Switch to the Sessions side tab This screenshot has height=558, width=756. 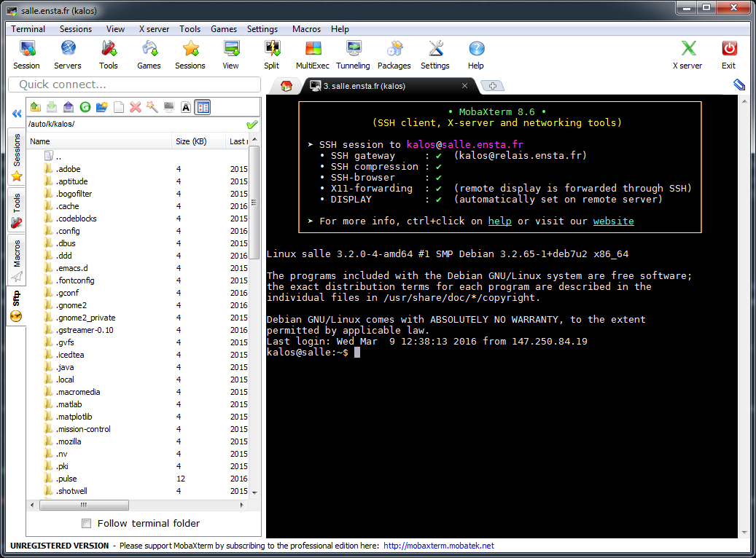click(17, 157)
